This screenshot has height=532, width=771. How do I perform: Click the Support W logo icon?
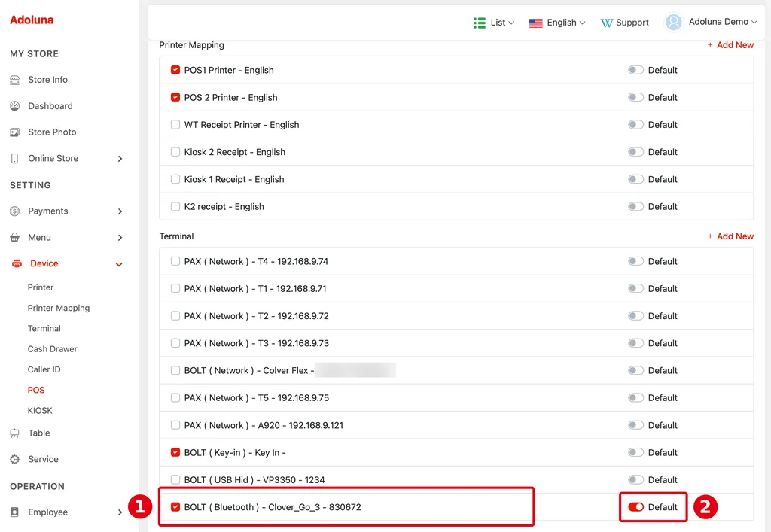click(607, 23)
